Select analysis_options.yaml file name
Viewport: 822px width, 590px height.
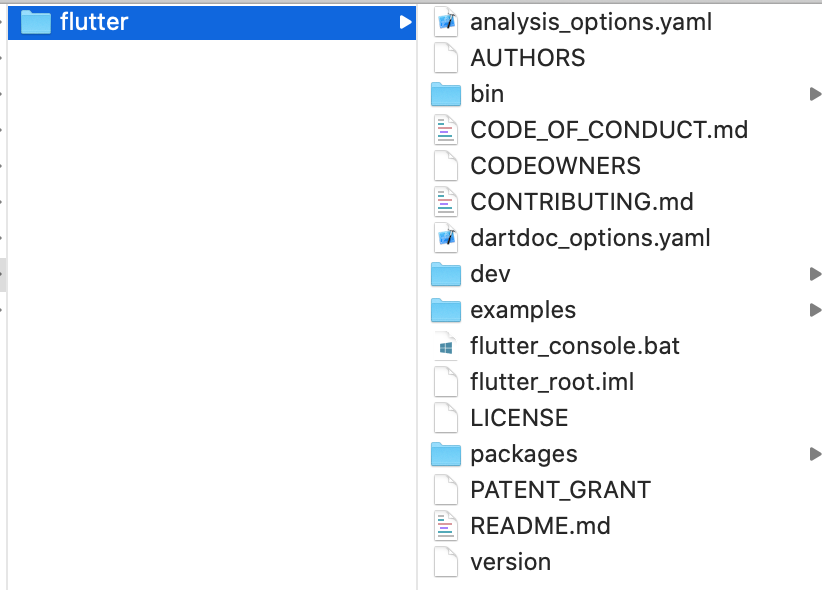coord(591,23)
